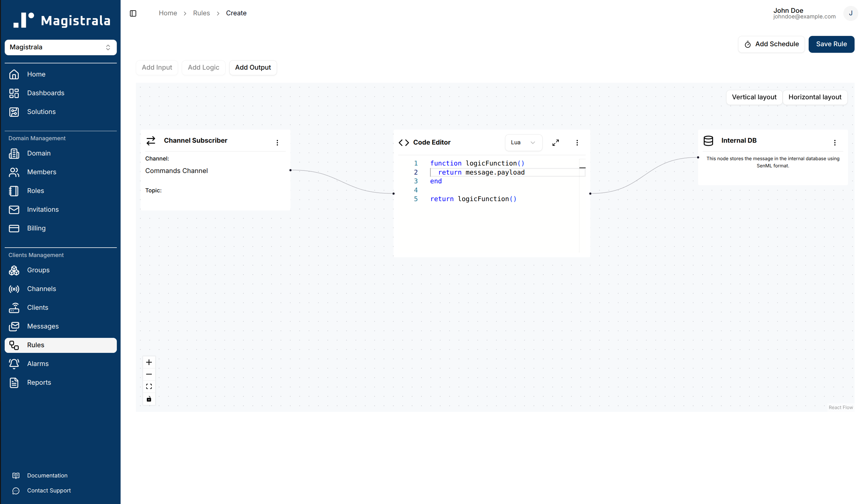This screenshot has width=868, height=504.
Task: Open the Members page
Action: (61, 172)
